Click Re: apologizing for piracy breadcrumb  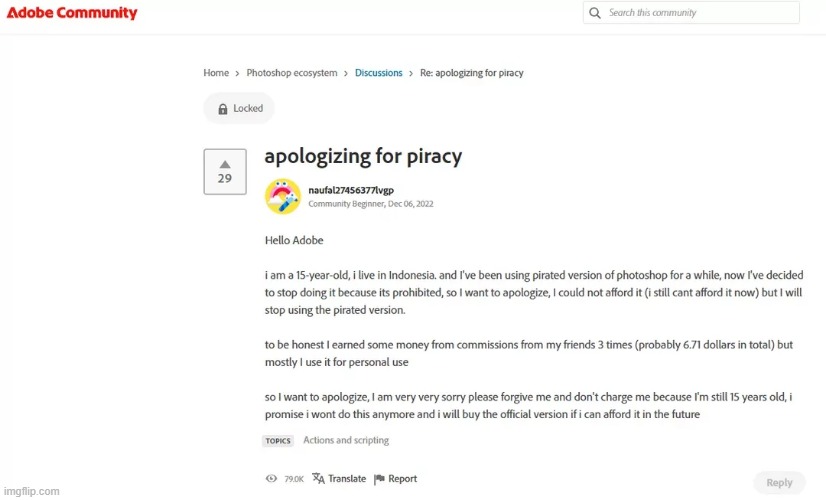pos(471,73)
